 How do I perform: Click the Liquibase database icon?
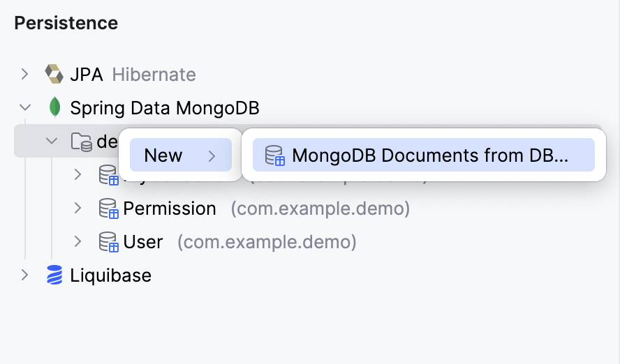click(54, 275)
